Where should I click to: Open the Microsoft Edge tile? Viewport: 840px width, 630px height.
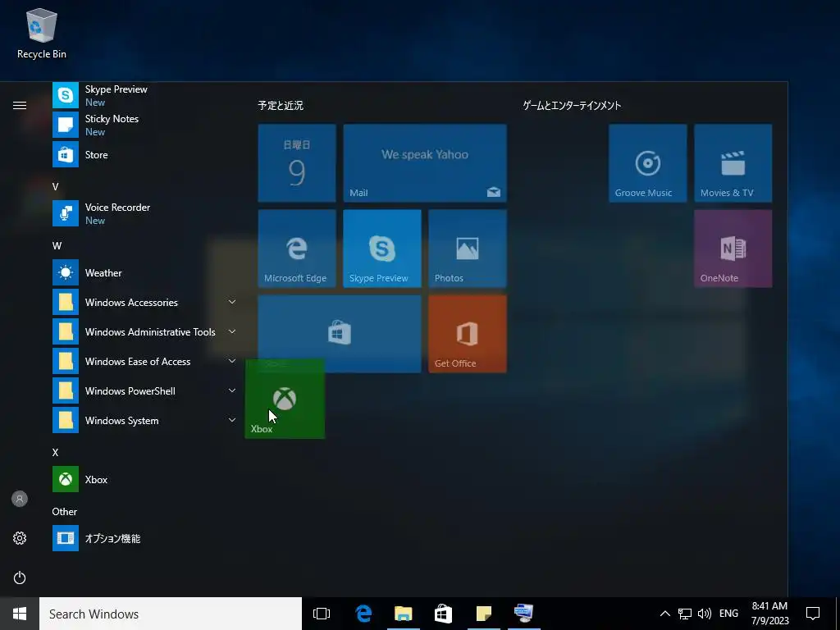pos(297,249)
